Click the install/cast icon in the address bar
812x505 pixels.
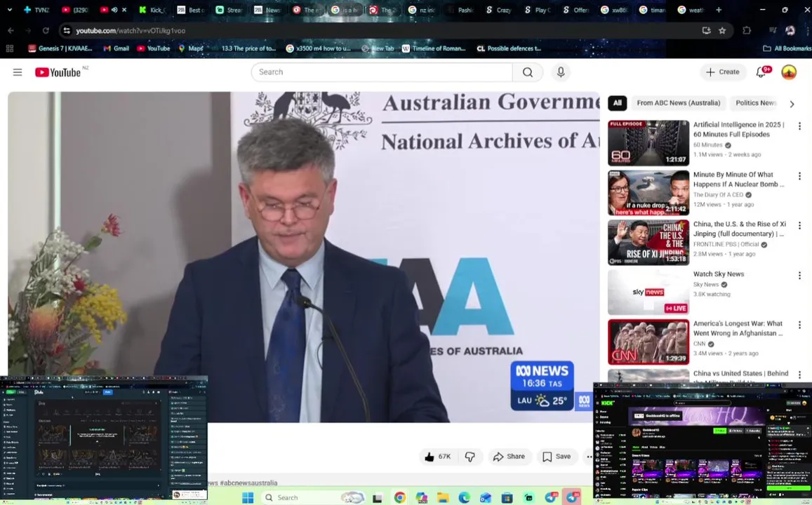[706, 31]
